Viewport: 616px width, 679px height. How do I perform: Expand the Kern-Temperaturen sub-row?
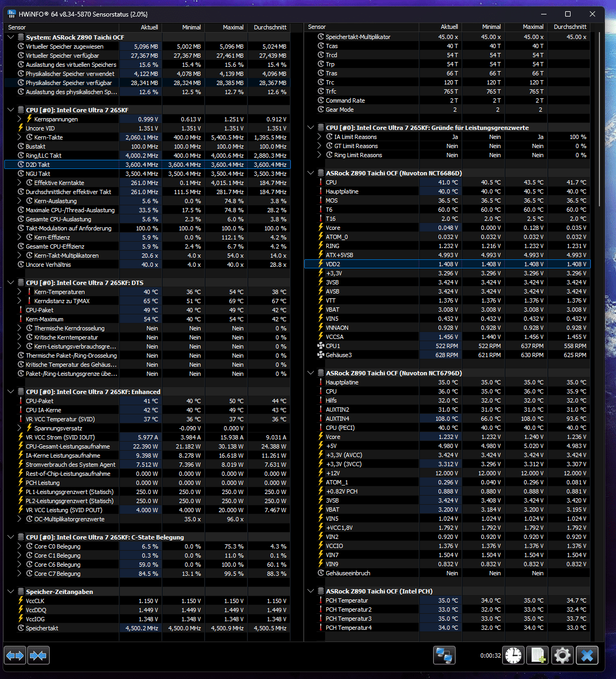(19, 292)
